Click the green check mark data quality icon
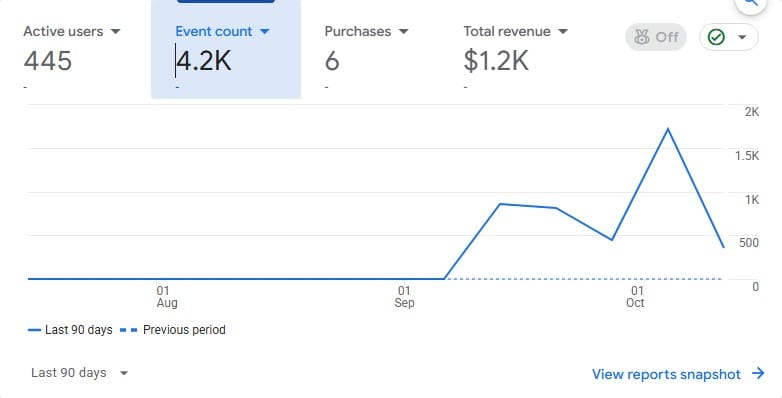This screenshot has height=398, width=782. pyautogui.click(x=717, y=37)
